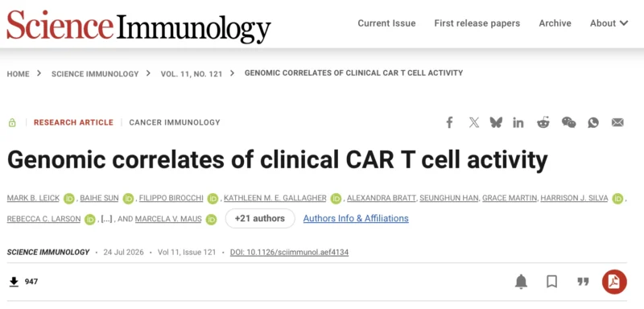The image size is (644, 309).
Task: Open Authors Info & Affiliations link
Action: click(356, 218)
